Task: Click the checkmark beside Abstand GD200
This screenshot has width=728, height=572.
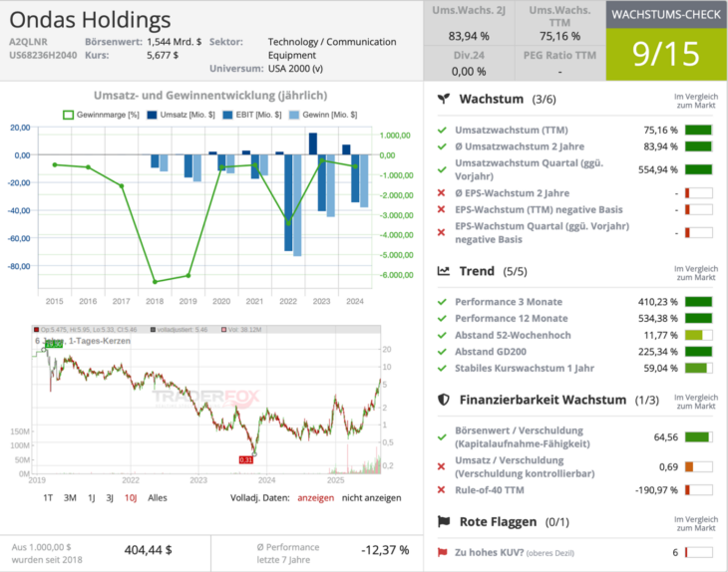Action: pyautogui.click(x=442, y=352)
